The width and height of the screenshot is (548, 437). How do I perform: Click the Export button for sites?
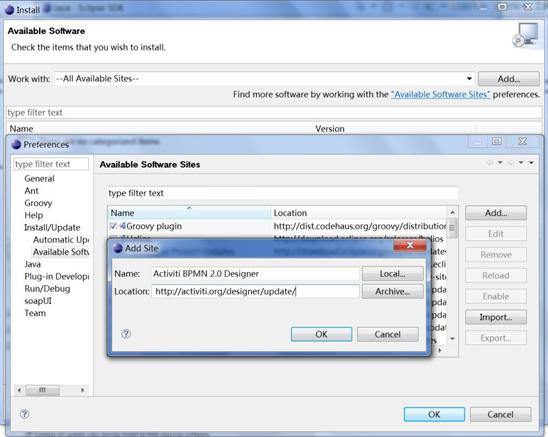click(496, 338)
